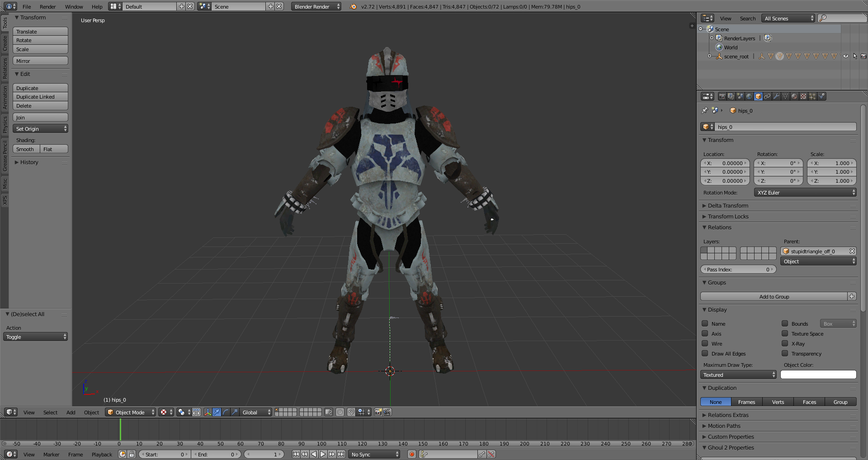Open the Global orientation dropdown
This screenshot has height=460, width=868.
[x=256, y=412]
